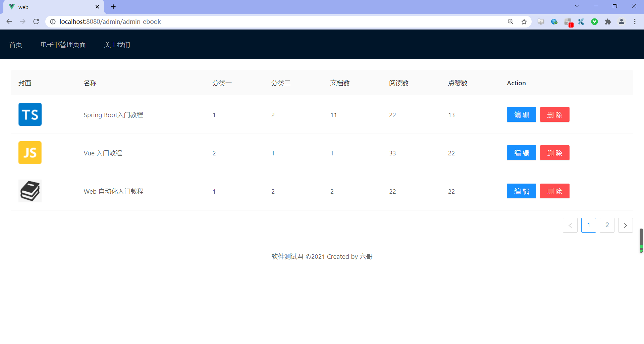Image resolution: width=644 pixels, height=344 pixels.
Task: Open 关于我们 menu item
Action: click(117, 45)
